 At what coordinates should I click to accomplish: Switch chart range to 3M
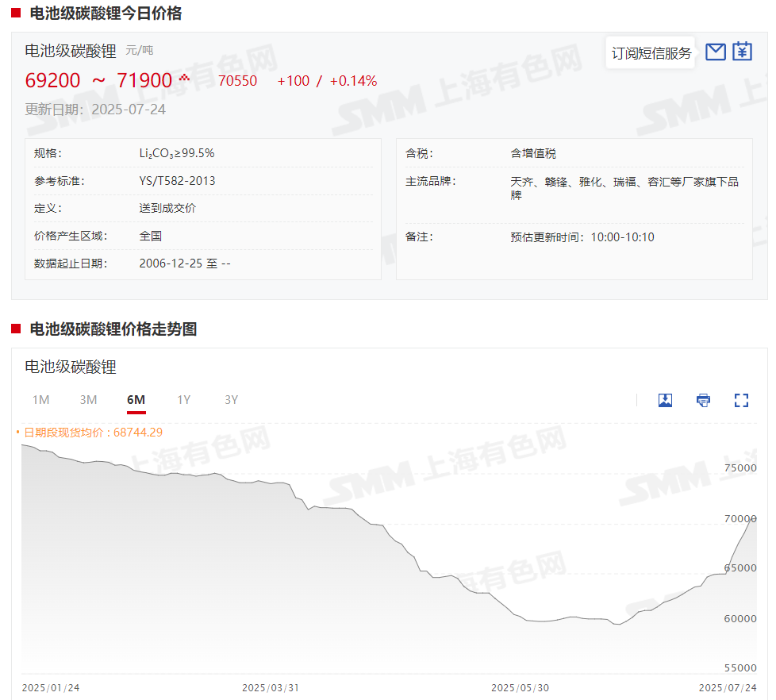click(x=88, y=400)
